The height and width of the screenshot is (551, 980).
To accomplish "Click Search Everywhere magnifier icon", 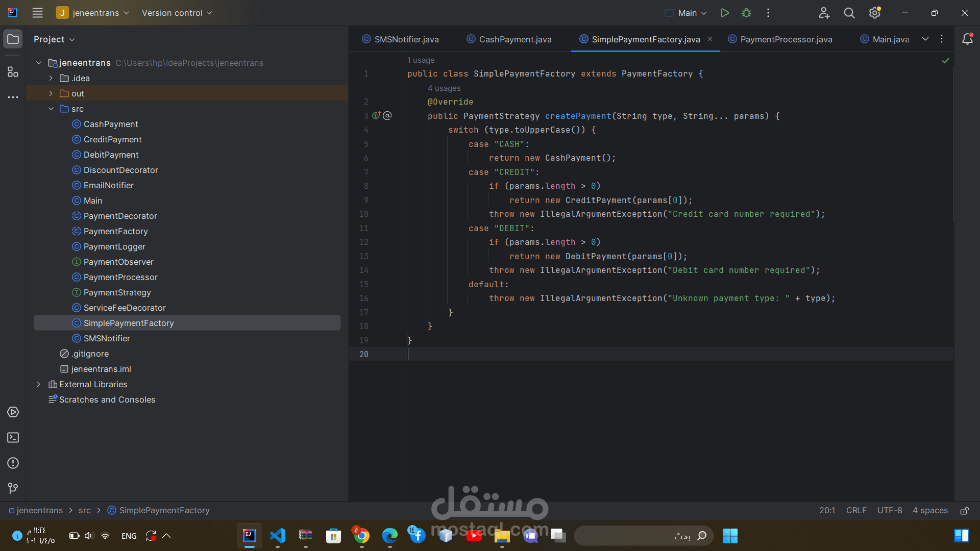I will [x=849, y=13].
